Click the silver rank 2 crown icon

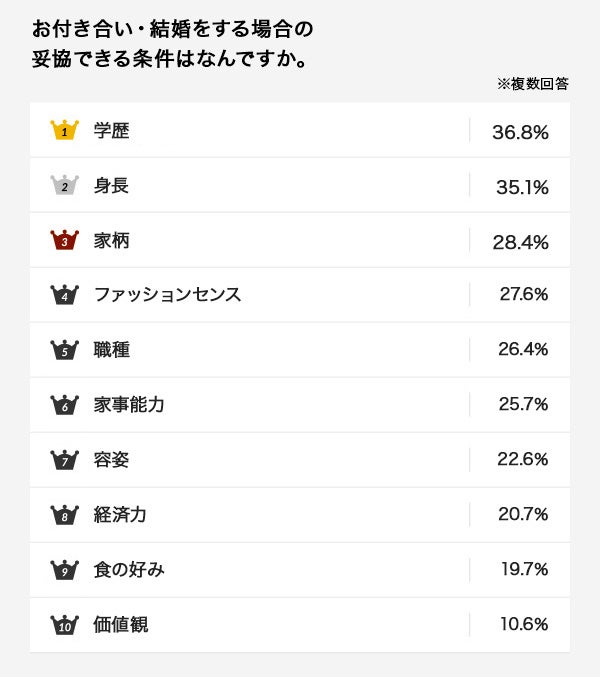(x=64, y=185)
